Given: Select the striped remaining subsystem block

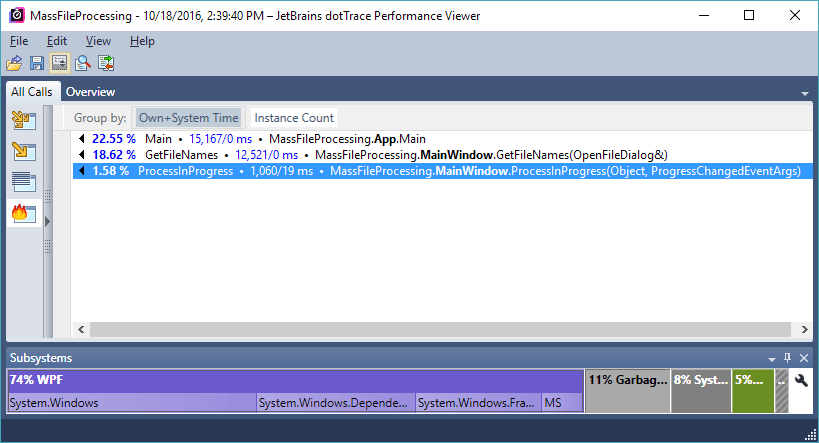Looking at the screenshot, I should click(781, 391).
